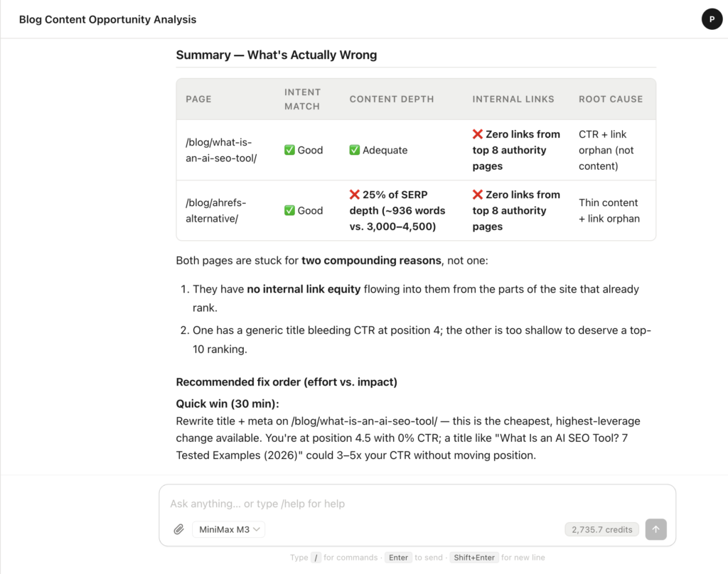Click the paperclip attachment icon

pyautogui.click(x=178, y=529)
